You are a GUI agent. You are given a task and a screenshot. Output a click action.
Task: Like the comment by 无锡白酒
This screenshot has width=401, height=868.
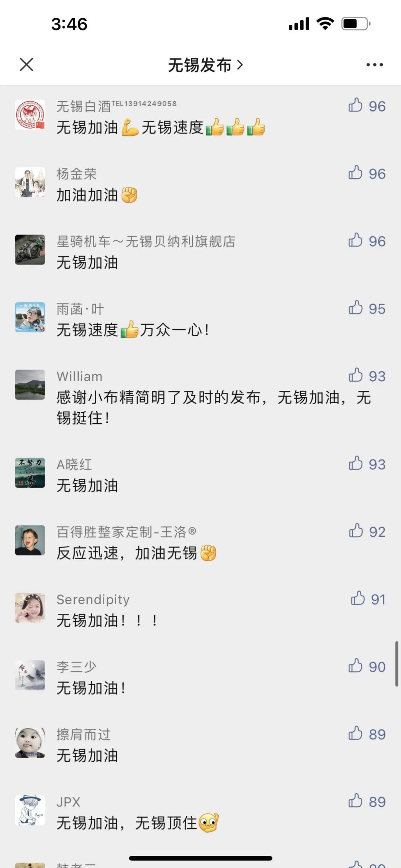point(355,106)
